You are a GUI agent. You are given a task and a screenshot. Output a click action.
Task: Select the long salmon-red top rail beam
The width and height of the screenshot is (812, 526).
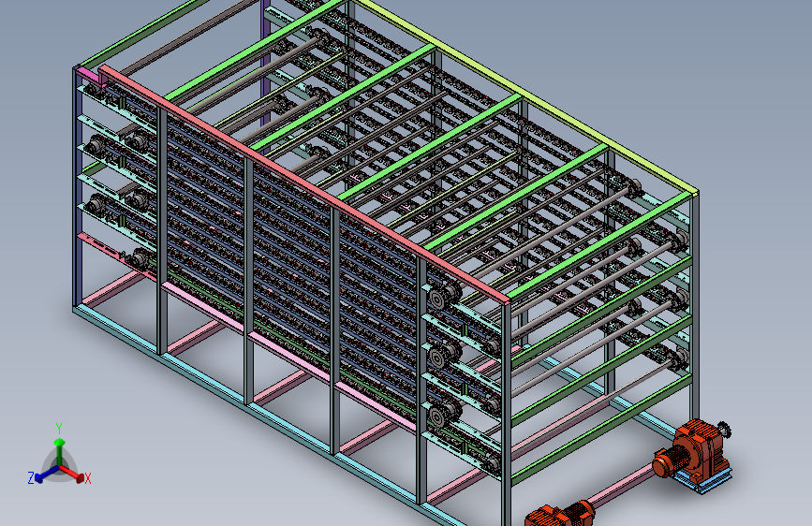pos(304,183)
